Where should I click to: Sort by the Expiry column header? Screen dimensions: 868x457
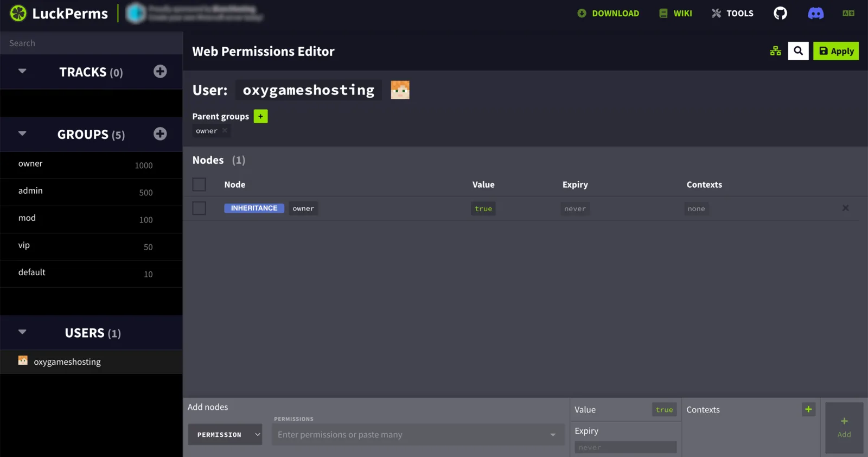click(x=575, y=185)
